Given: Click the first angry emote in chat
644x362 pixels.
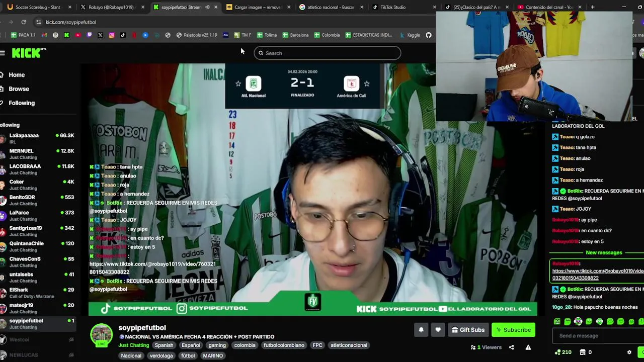Looking at the screenshot, I should [557, 322].
